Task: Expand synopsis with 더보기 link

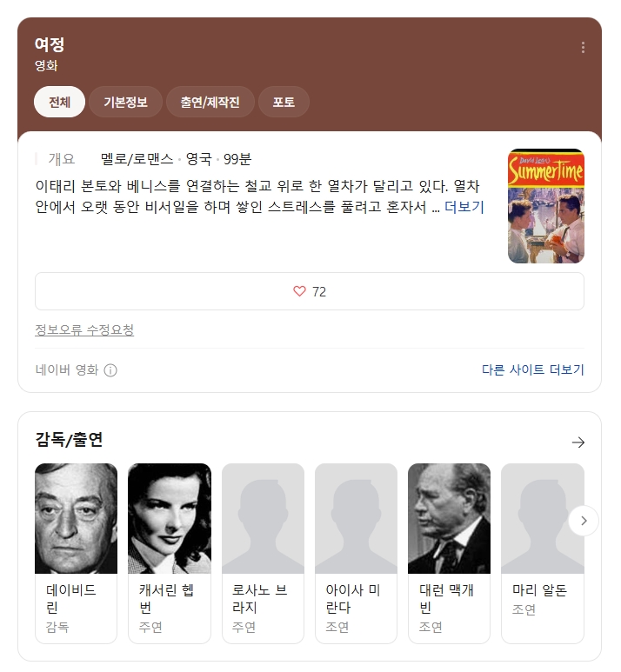Action: (464, 207)
